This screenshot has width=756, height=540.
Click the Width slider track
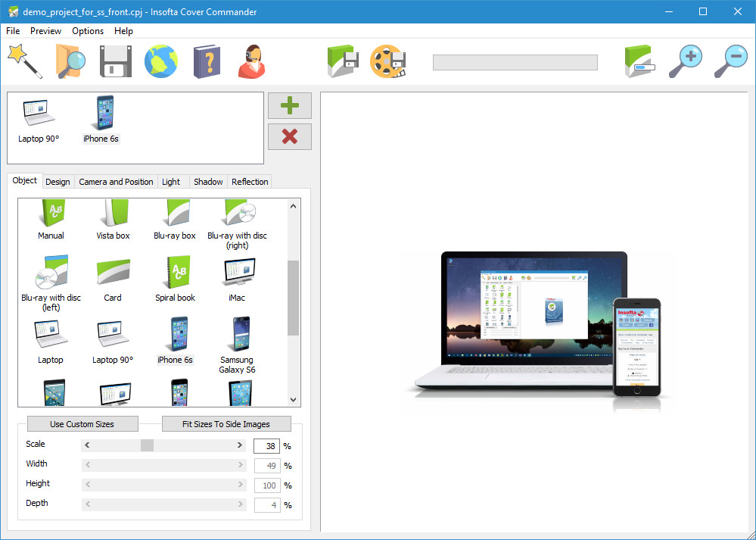164,465
